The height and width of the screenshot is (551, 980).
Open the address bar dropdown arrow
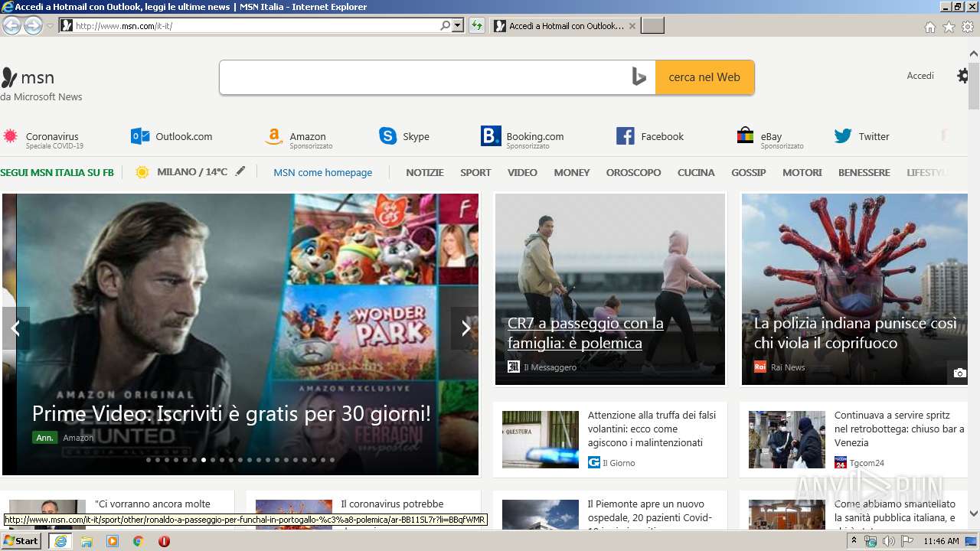458,25
